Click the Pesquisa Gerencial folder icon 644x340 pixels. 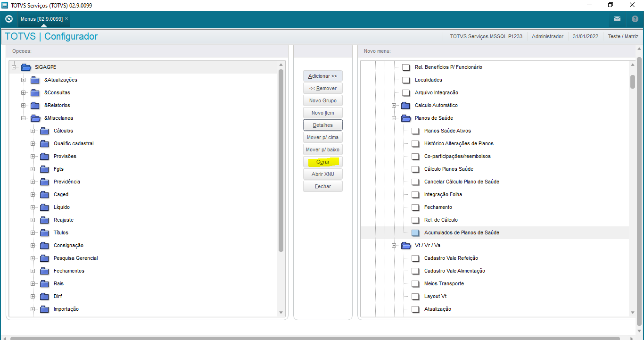[45, 258]
